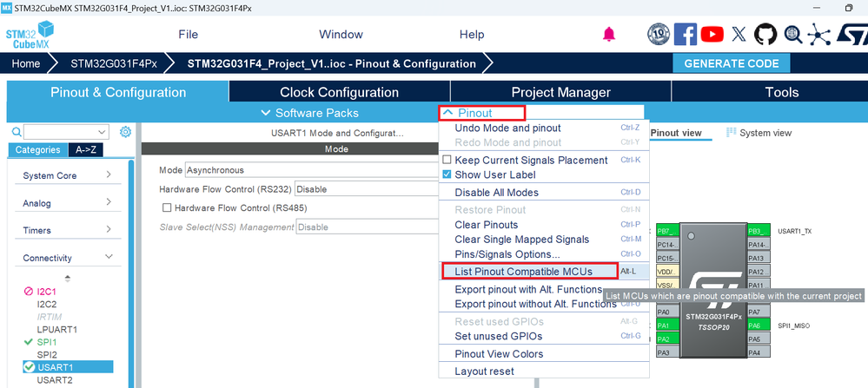The height and width of the screenshot is (388, 868).
Task: Open the File menu
Action: click(x=189, y=34)
